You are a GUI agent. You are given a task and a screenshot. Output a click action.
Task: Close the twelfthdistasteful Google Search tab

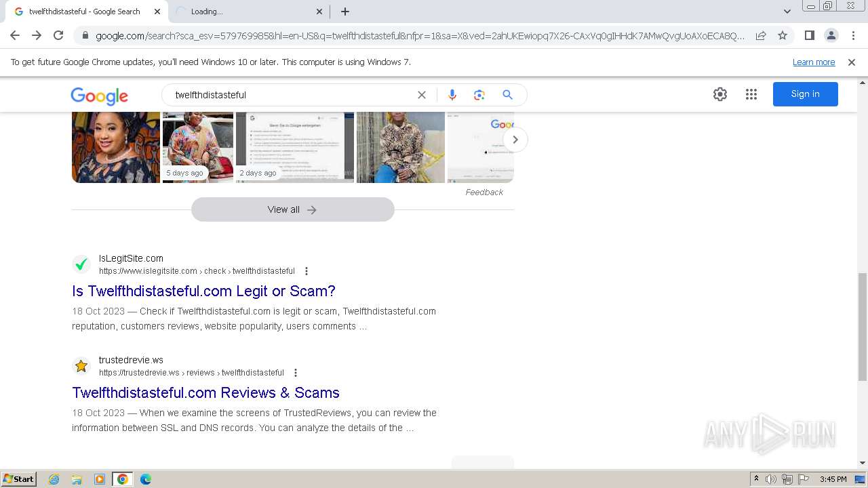[x=157, y=12]
